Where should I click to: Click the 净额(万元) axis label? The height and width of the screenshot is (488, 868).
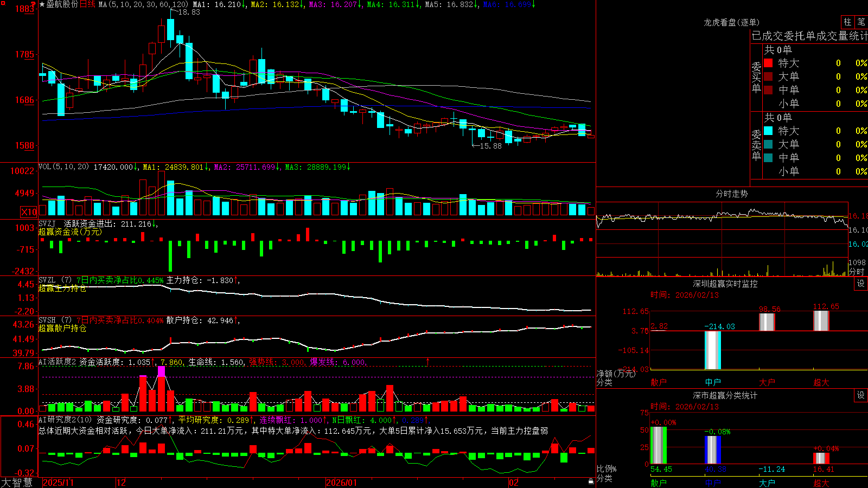click(616, 374)
